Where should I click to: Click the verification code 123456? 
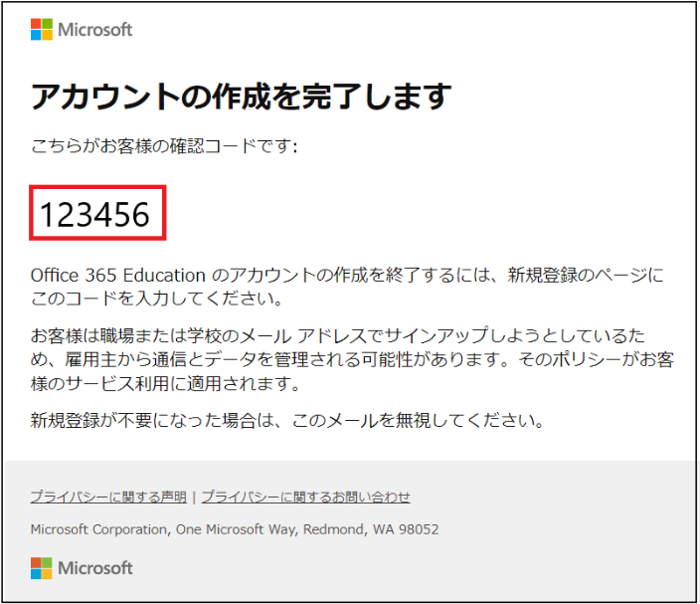coord(95,213)
